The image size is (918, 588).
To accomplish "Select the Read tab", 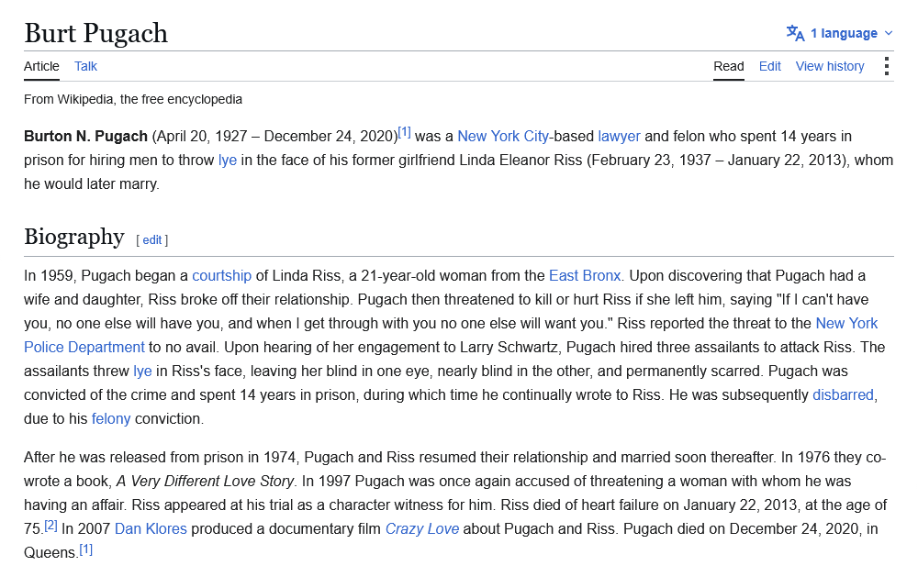I will tap(728, 66).
